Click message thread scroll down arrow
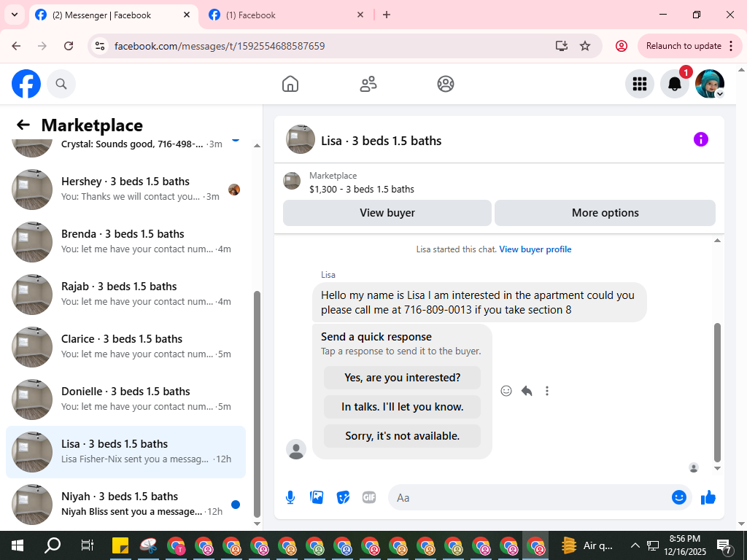747x560 pixels. 718,469
